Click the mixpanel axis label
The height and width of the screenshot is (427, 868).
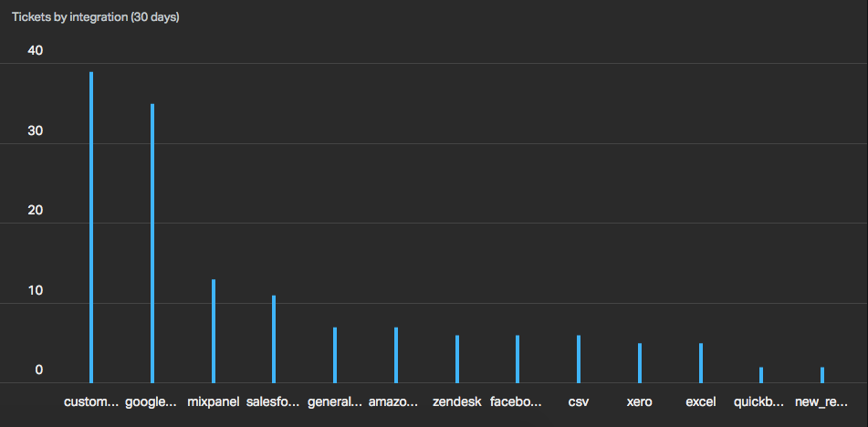coord(214,401)
